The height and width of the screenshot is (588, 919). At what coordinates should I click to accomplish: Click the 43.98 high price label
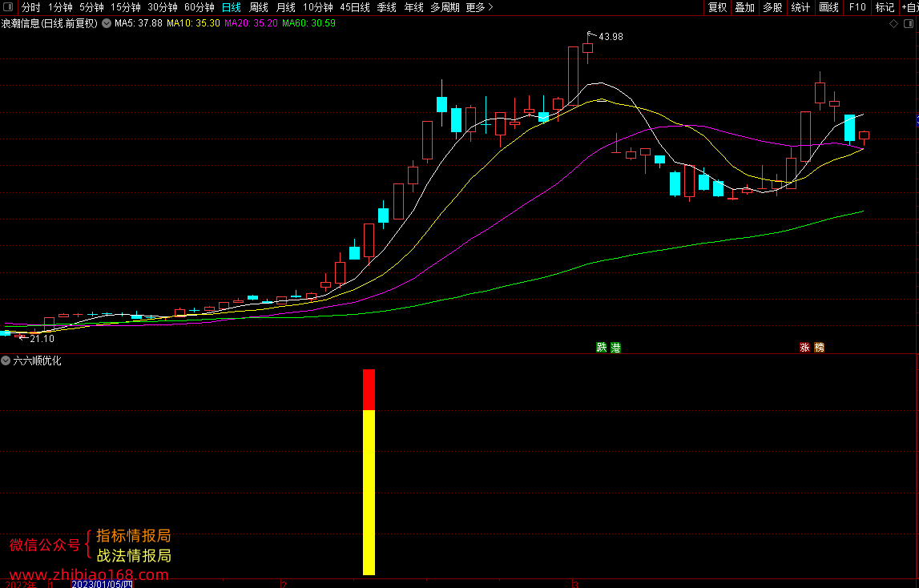611,37
